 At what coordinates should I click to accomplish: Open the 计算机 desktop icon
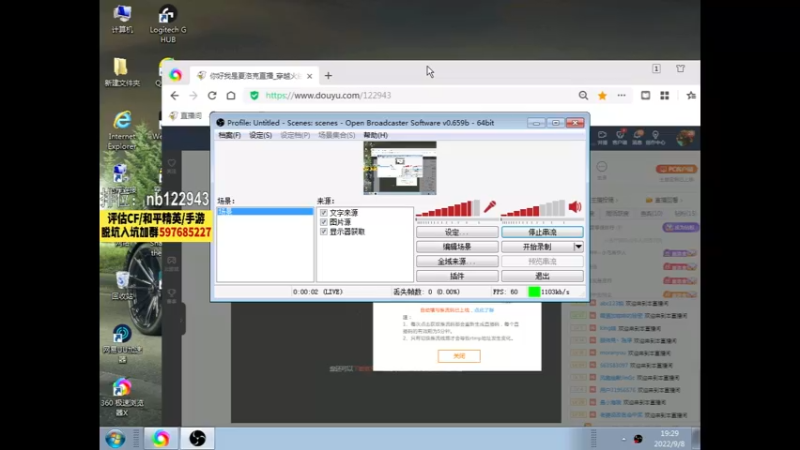click(x=122, y=19)
